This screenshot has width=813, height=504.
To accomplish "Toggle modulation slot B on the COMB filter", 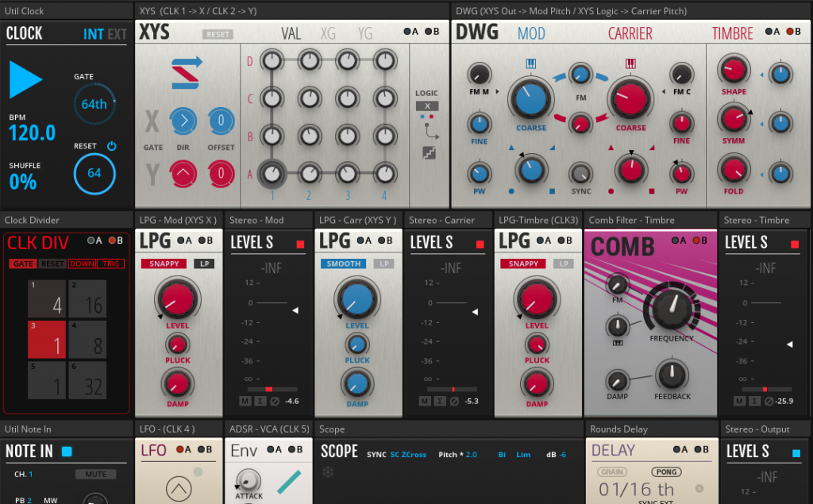I will pyautogui.click(x=695, y=240).
